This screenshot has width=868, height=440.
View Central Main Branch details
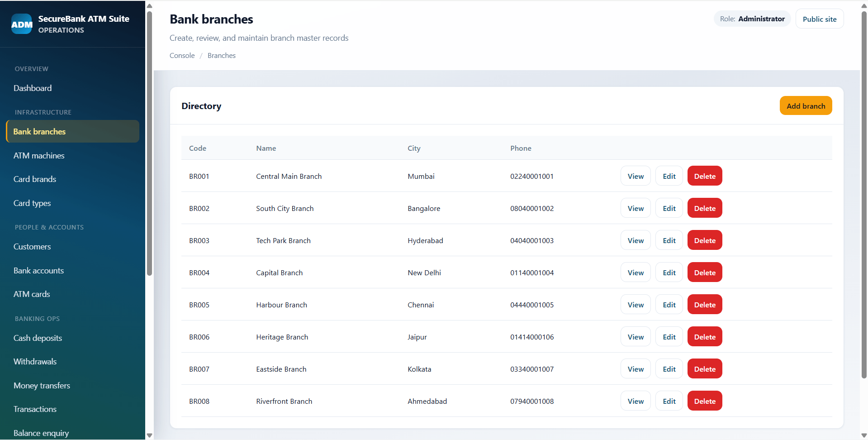tap(636, 176)
